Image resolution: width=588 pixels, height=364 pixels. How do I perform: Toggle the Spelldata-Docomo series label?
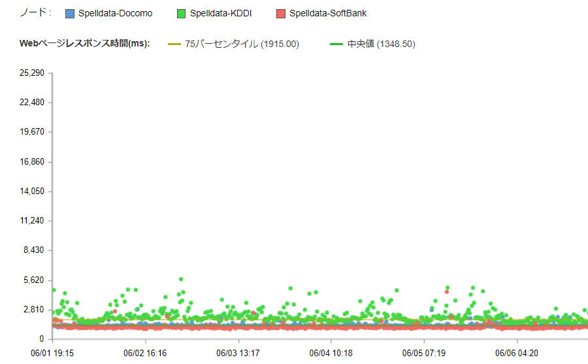[x=115, y=13]
